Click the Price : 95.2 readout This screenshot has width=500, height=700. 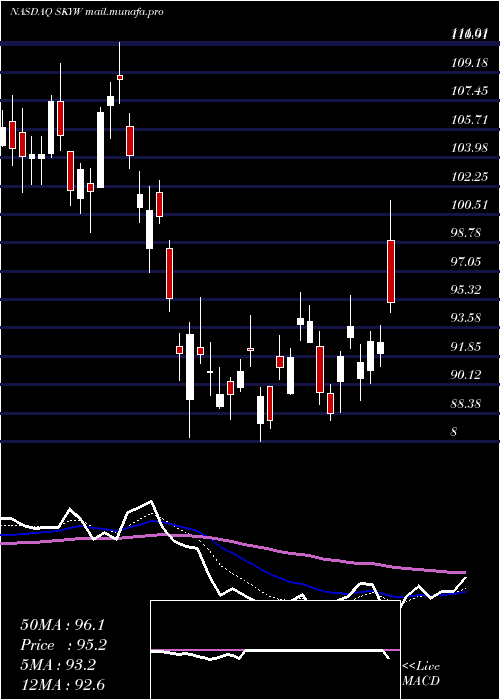coord(65,645)
